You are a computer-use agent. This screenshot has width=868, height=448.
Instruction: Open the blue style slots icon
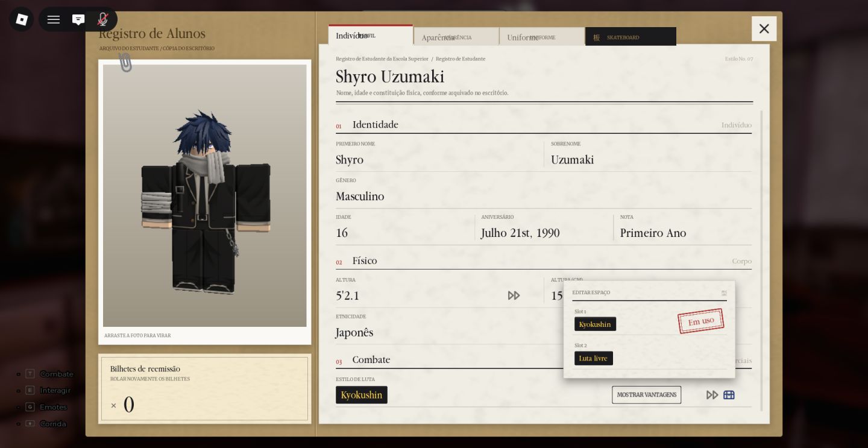tap(729, 395)
